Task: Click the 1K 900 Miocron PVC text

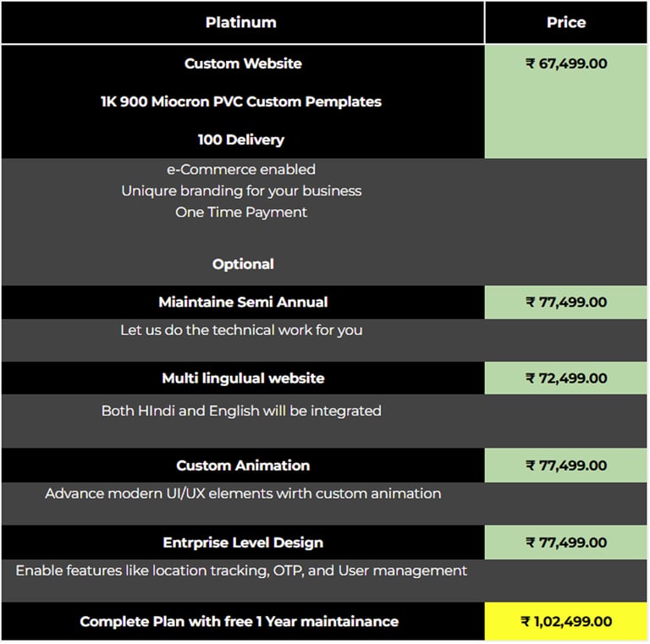Action: click(x=241, y=102)
